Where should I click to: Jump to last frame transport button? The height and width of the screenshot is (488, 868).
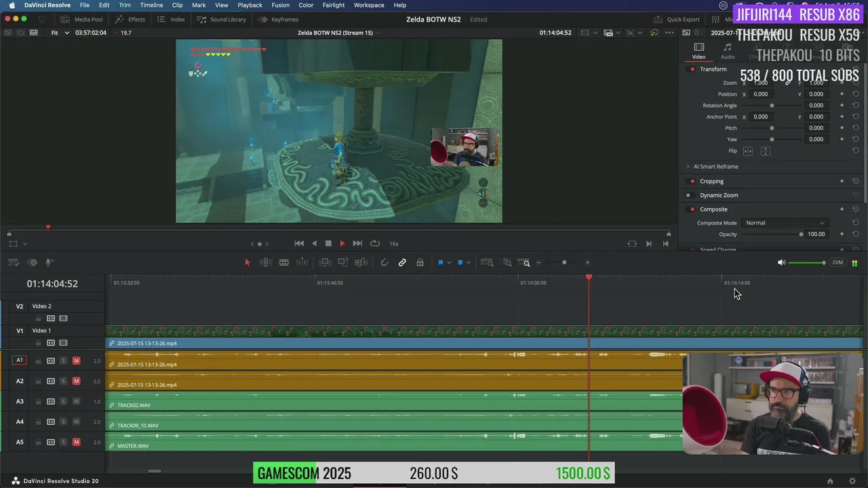pos(357,243)
